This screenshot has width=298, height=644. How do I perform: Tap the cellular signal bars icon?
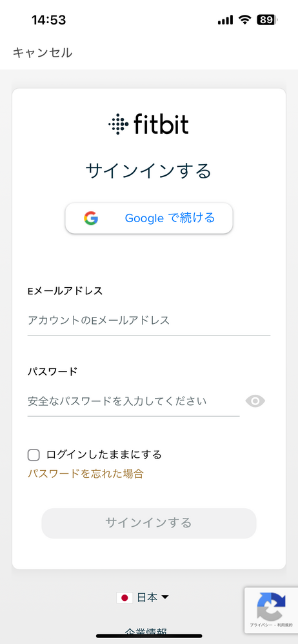tap(225, 20)
